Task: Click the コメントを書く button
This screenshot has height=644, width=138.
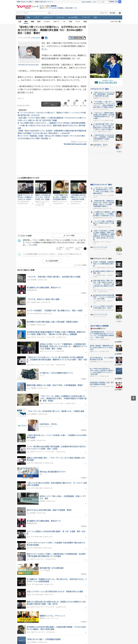Action: 69,235
